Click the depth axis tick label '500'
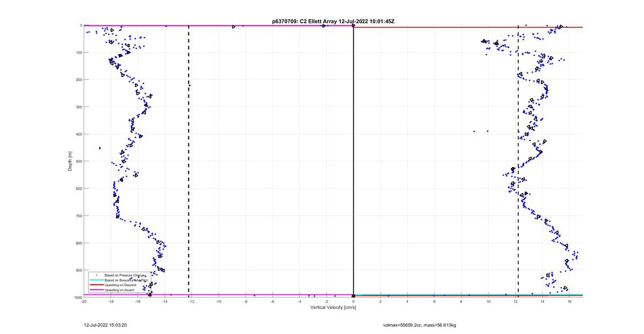 tap(78, 161)
